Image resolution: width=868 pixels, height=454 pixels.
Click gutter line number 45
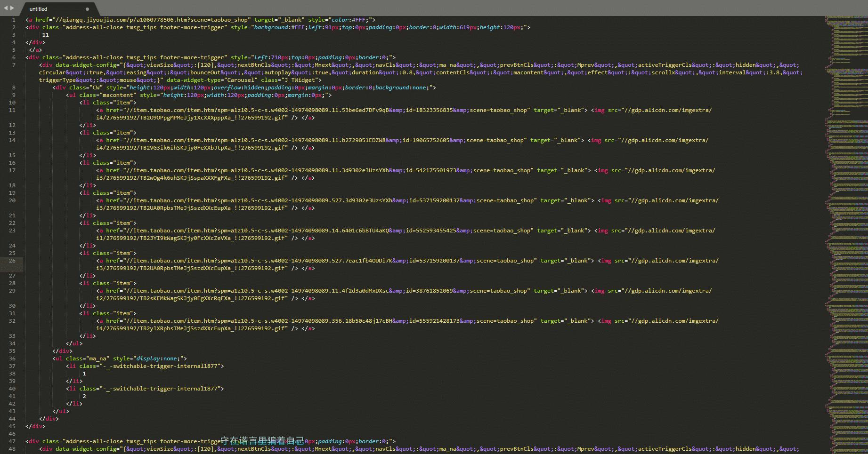(x=12, y=426)
